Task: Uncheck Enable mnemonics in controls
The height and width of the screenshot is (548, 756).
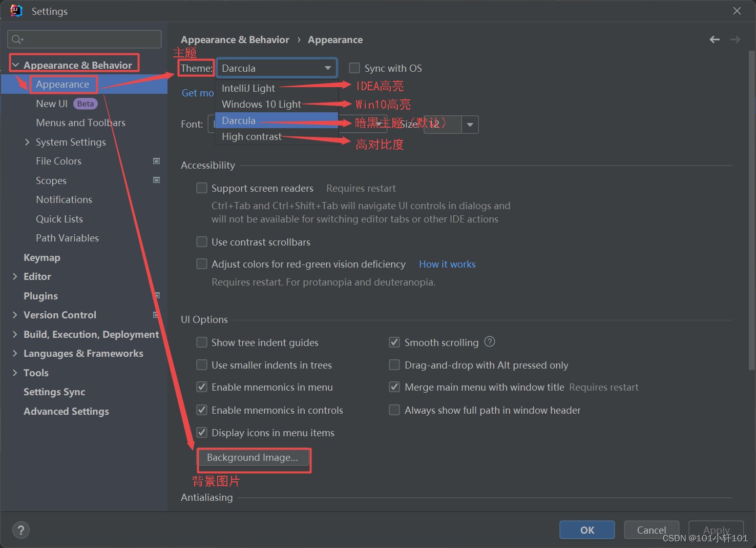Action: point(202,410)
